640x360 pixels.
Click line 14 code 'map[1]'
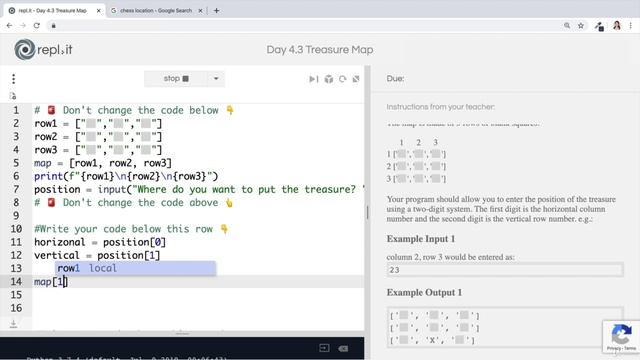(51, 282)
